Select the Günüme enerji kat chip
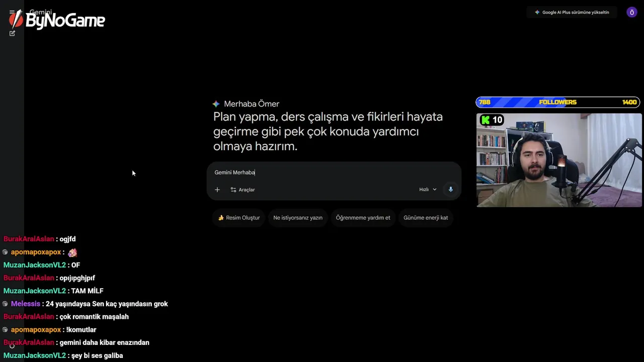644x362 pixels. tap(426, 218)
